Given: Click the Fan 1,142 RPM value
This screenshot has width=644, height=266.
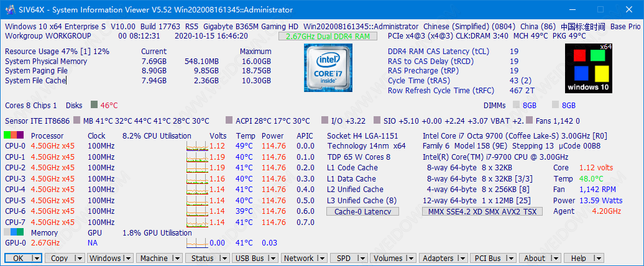Looking at the screenshot, I should pyautogui.click(x=598, y=190).
